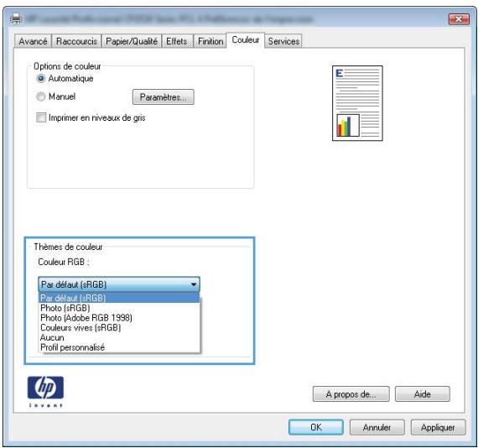
Task: Click the Aide button
Action: coord(422,394)
